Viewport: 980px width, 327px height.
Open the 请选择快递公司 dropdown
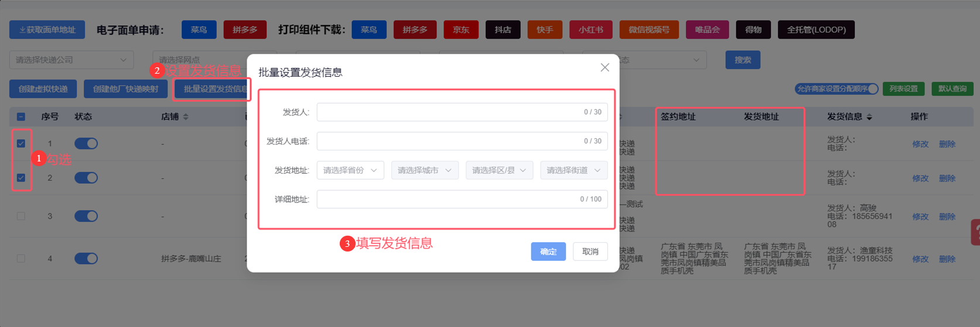(x=71, y=60)
